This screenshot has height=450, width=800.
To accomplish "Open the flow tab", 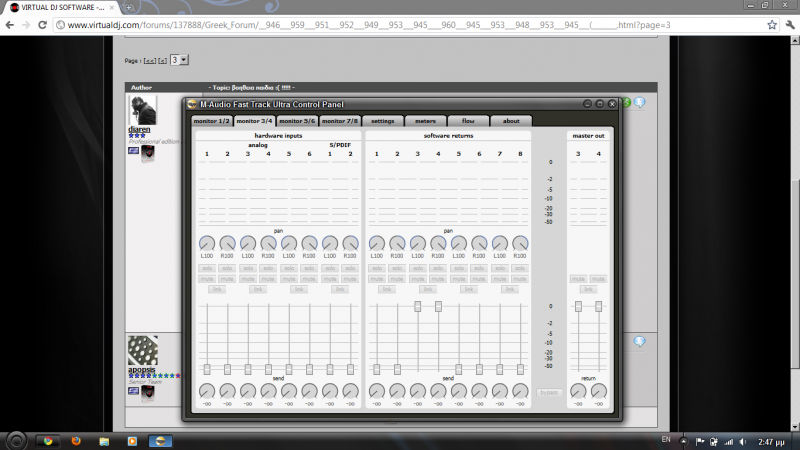I will [468, 121].
